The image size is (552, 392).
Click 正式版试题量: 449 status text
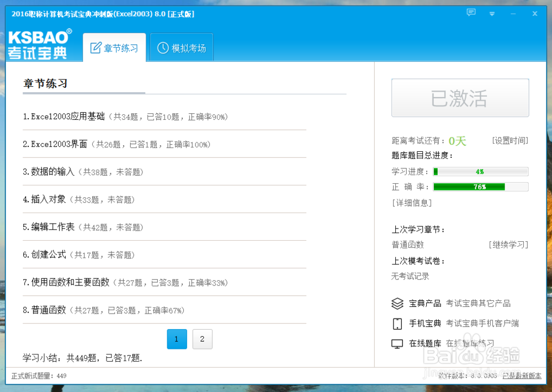(x=39, y=376)
